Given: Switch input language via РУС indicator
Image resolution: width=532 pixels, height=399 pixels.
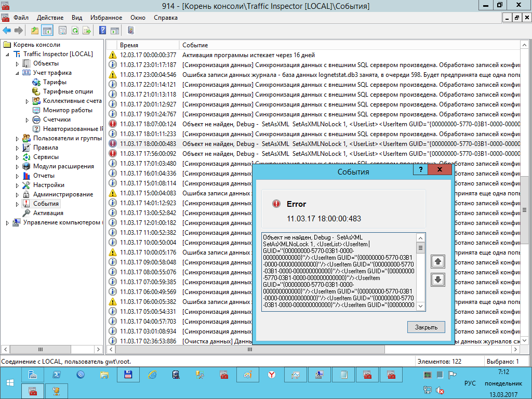Looking at the screenshot, I should (x=470, y=383).
